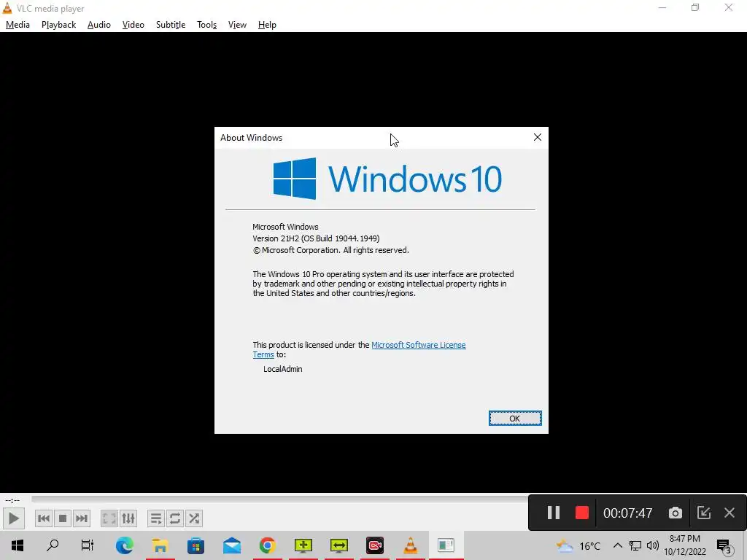Open Mail app from taskbar
The image size is (747, 560).
[231, 545]
